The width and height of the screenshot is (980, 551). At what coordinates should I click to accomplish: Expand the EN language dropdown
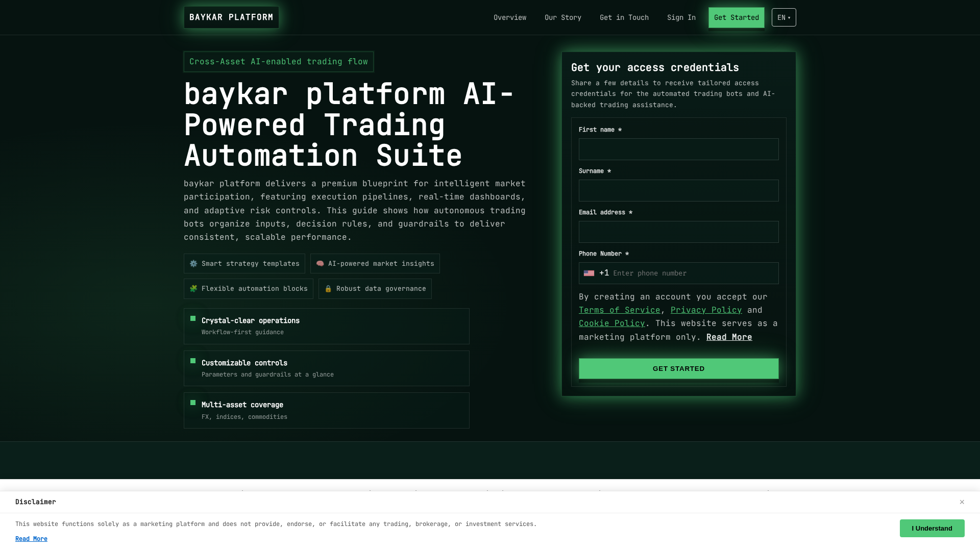(783, 17)
